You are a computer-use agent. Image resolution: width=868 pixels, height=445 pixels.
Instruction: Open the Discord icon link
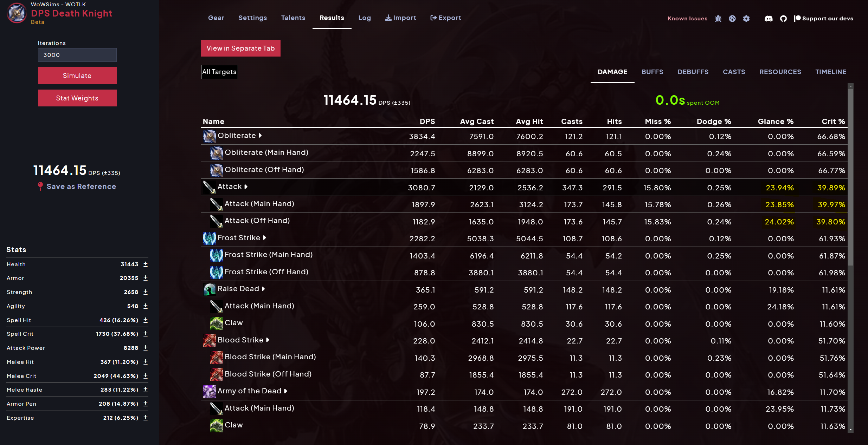(769, 18)
